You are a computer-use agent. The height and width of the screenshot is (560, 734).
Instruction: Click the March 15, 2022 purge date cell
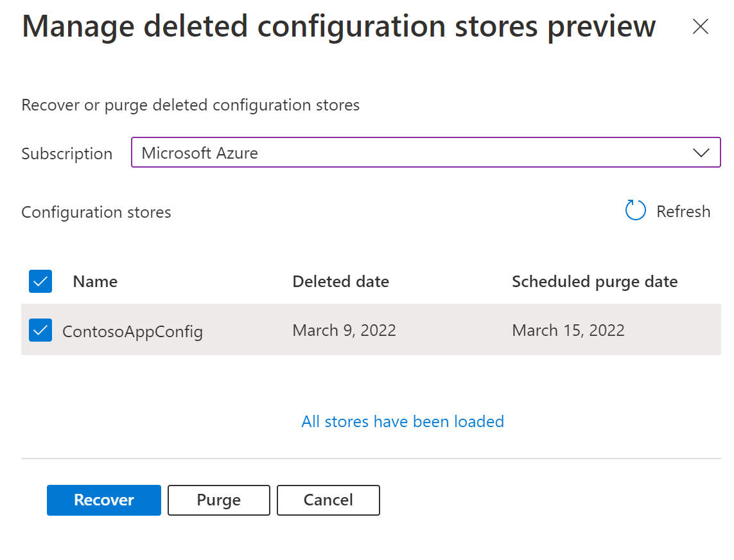[568, 330]
